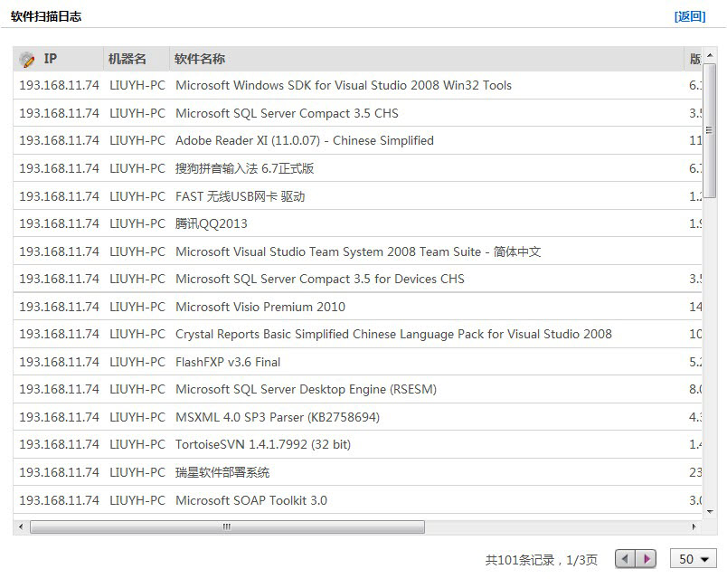Sort by the 软件名称 column header
Screen dimensions: 727x588
(200, 59)
